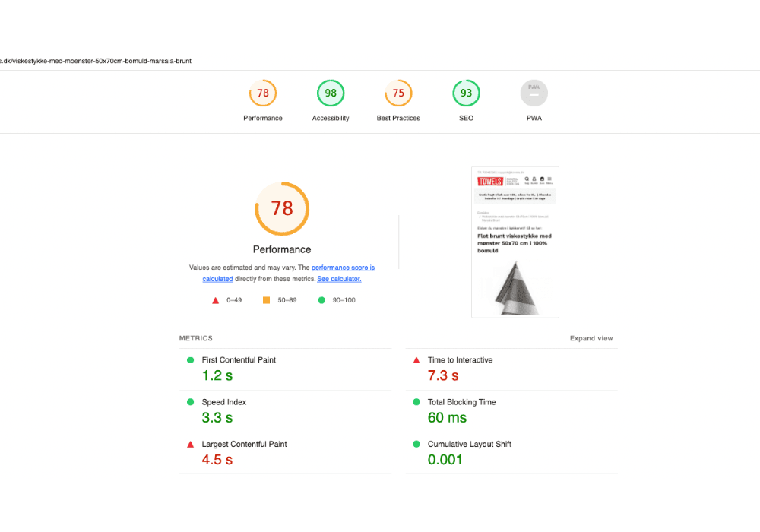Image resolution: width=760 pixels, height=532 pixels.
Task: Click the large 78 Performance score gauge
Action: click(282, 209)
